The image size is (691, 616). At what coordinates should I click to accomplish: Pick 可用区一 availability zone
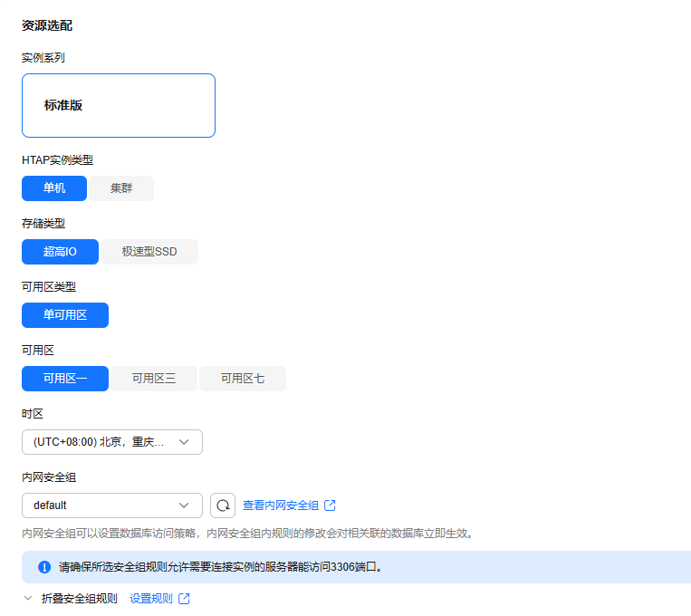pos(65,379)
